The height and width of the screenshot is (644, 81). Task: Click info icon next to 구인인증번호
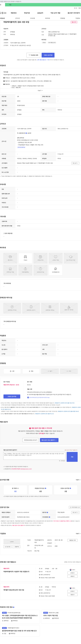49,517
